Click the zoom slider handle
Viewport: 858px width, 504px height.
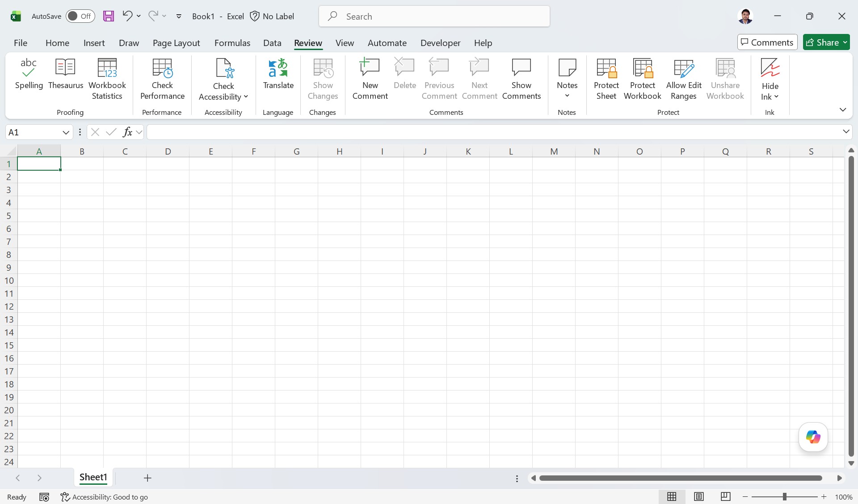[x=784, y=497]
